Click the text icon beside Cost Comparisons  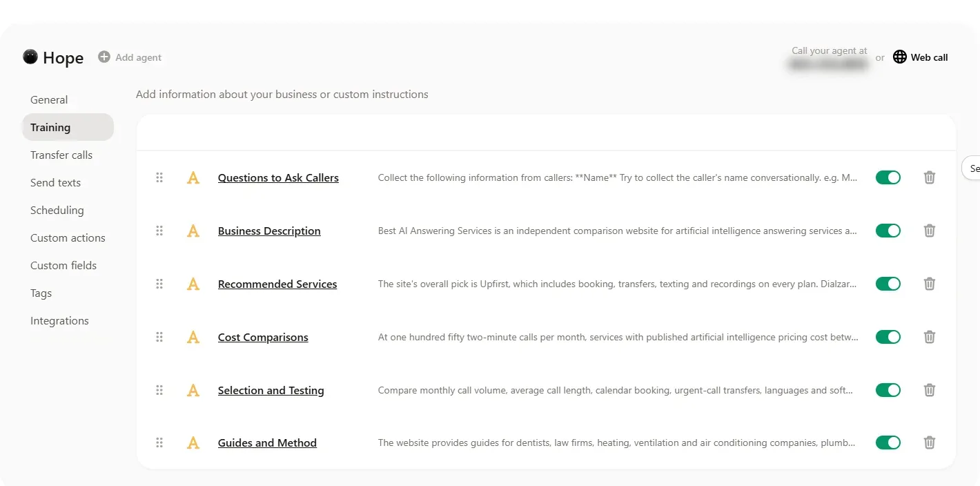pos(193,338)
